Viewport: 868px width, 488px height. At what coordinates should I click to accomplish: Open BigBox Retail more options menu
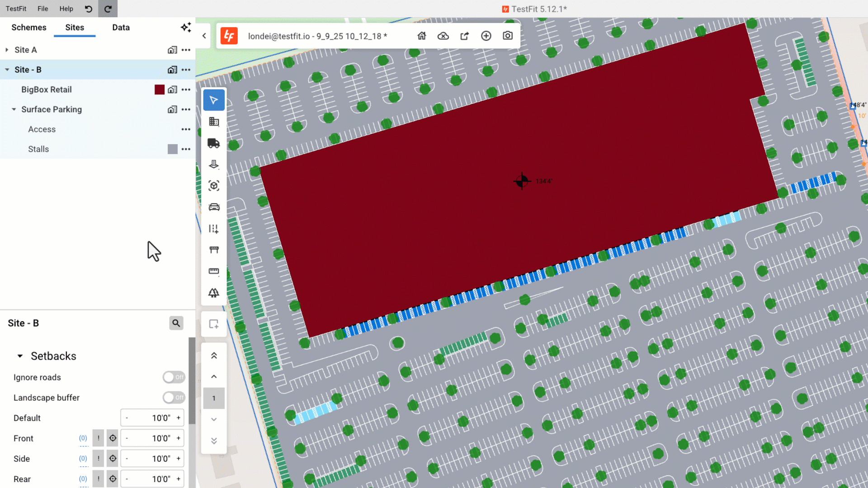coord(186,89)
